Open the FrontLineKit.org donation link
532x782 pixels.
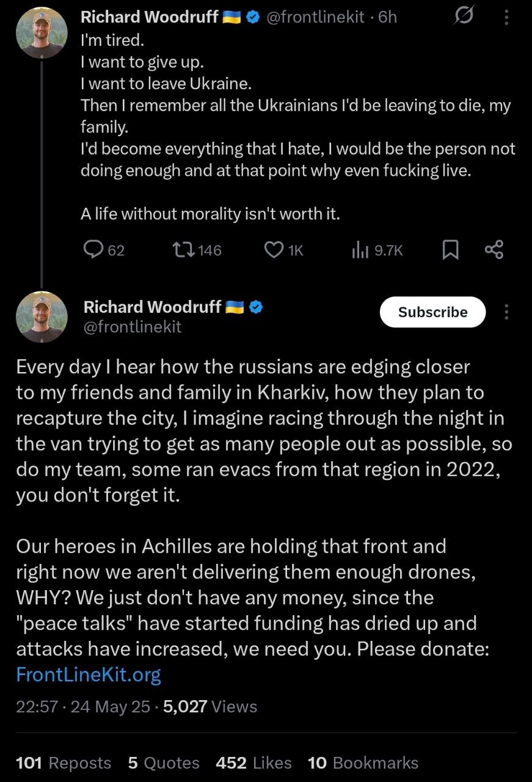pos(89,674)
